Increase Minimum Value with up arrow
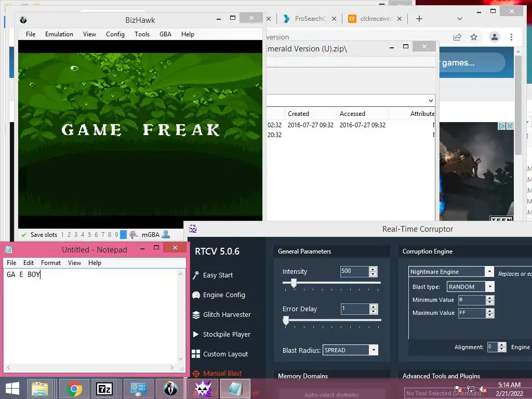 489,298
